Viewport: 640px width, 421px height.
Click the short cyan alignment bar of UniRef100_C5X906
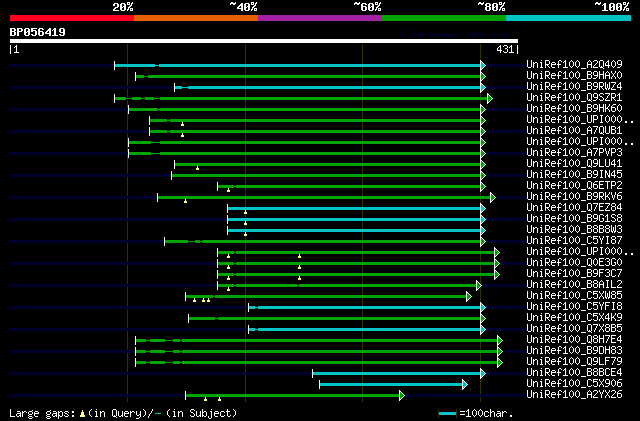click(391, 385)
